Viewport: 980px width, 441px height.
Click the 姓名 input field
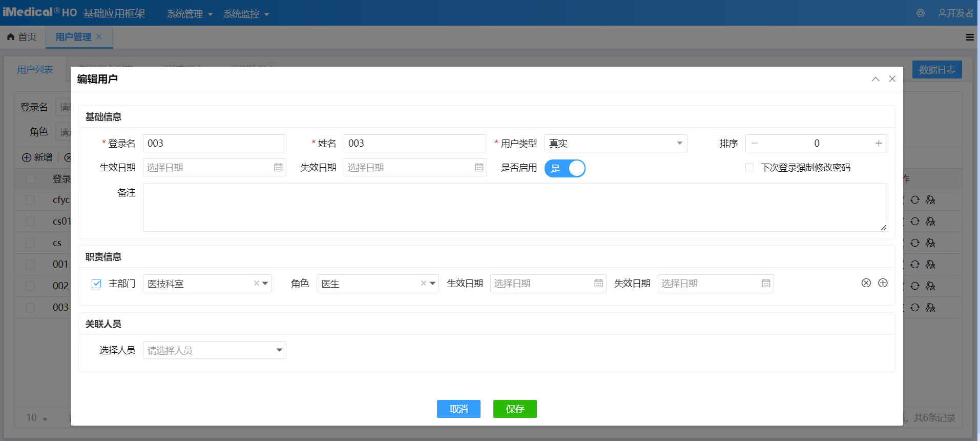click(415, 143)
